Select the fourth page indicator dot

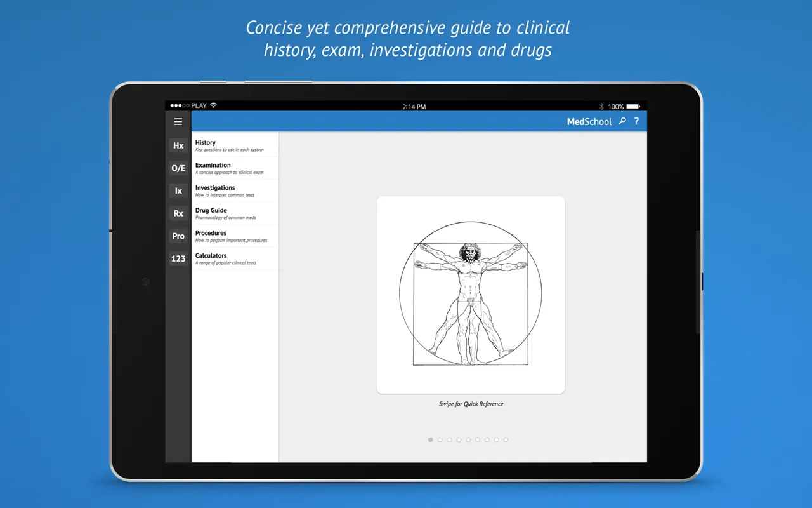[459, 439]
